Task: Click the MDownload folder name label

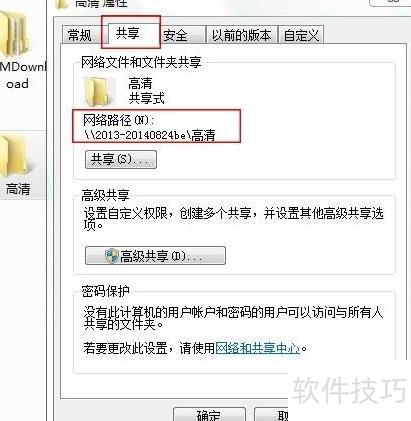Action: 22,75
